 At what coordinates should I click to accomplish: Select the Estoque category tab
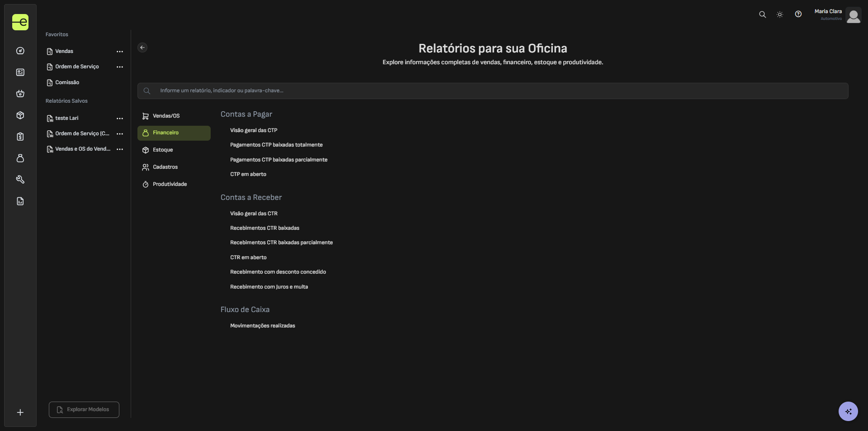[163, 150]
